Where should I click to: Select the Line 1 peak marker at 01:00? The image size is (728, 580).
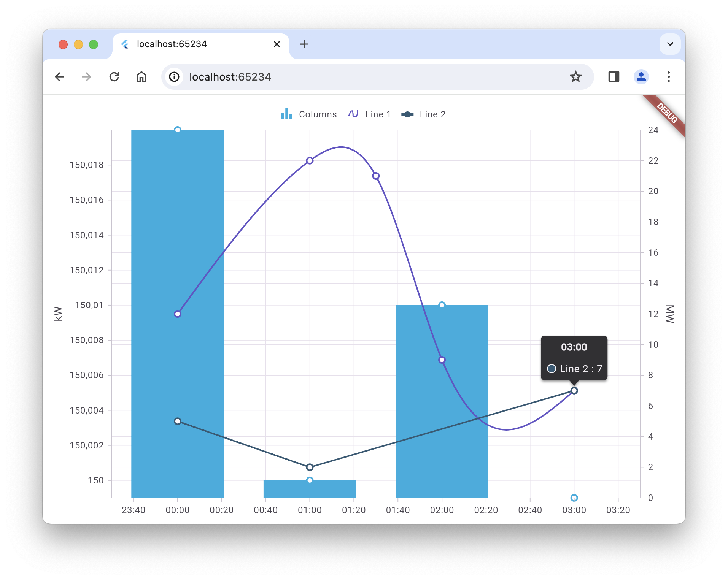[x=310, y=161]
